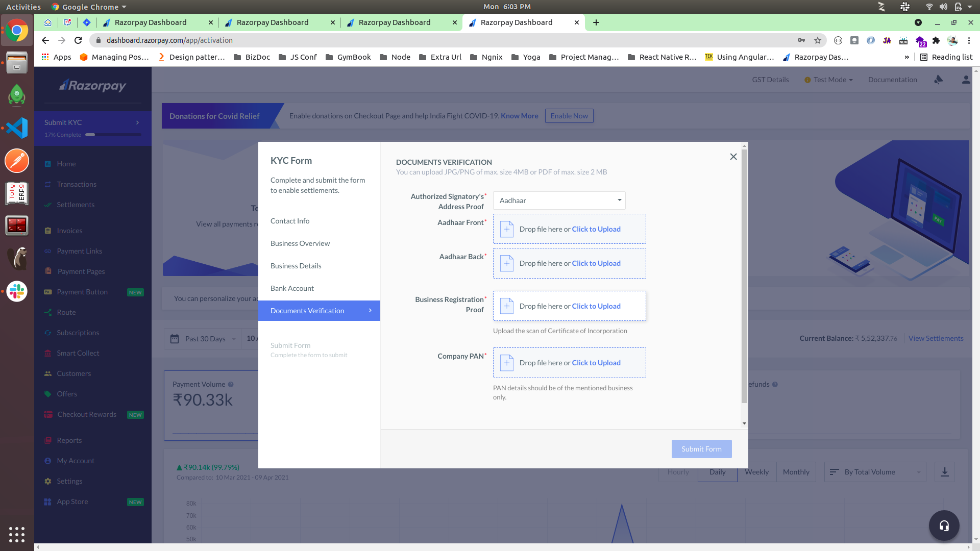Open Visual Studio Code from dock
Image resolution: width=980 pixels, height=551 pixels.
(x=17, y=128)
